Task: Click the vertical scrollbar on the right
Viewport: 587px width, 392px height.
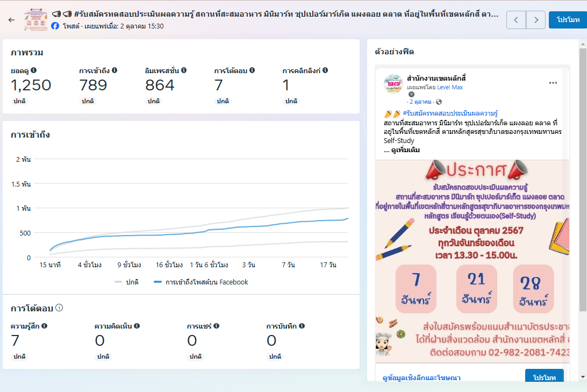Action: click(582, 177)
